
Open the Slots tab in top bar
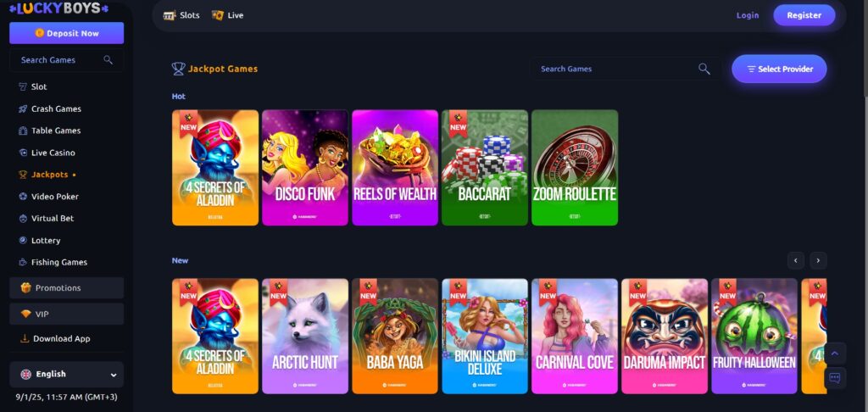pos(181,15)
